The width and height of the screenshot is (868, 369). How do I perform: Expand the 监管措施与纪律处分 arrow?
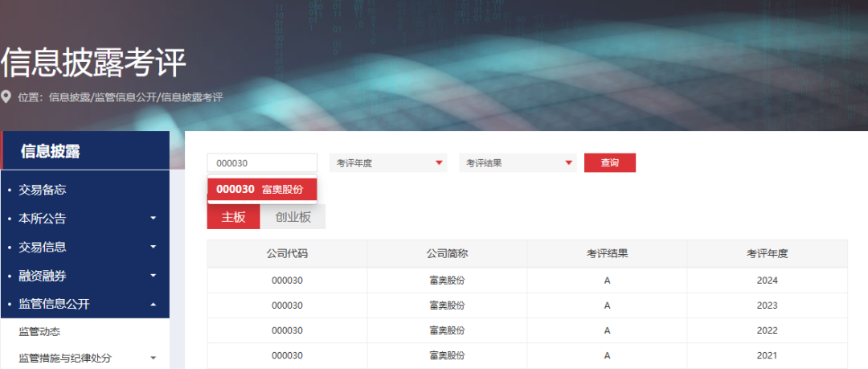pos(154,358)
